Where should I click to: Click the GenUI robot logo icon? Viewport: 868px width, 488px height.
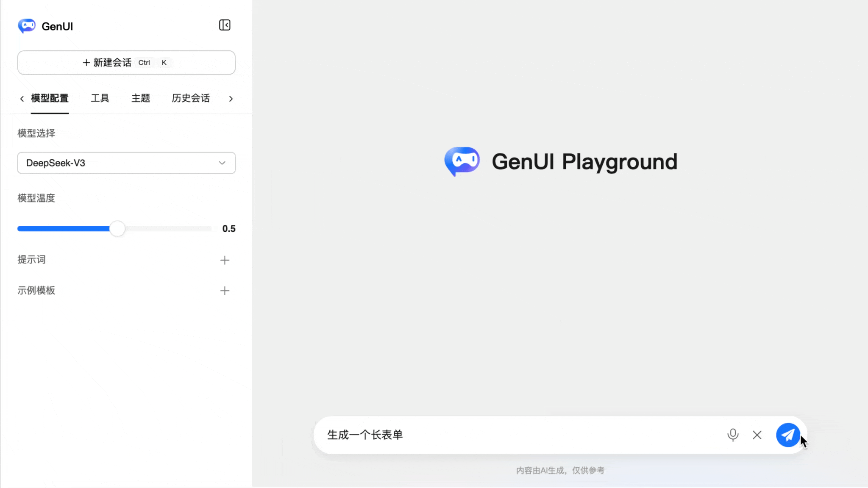[27, 25]
